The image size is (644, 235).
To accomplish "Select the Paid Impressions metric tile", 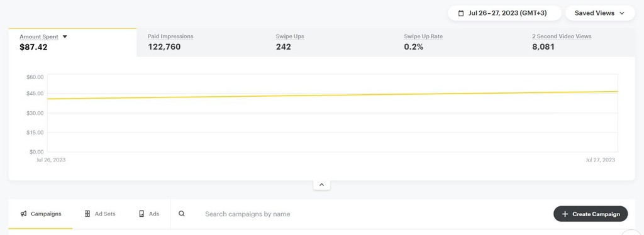I will click(201, 42).
